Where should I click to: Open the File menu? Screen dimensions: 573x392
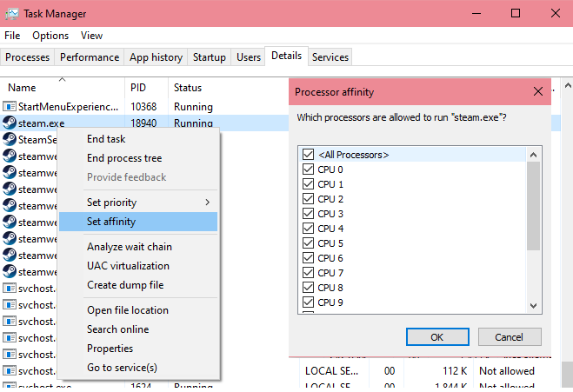(12, 36)
